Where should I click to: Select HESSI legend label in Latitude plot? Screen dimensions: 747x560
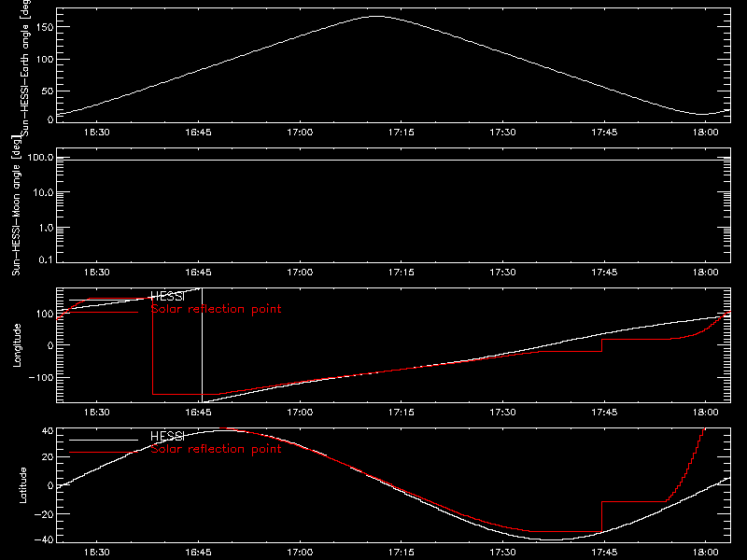[x=167, y=436]
